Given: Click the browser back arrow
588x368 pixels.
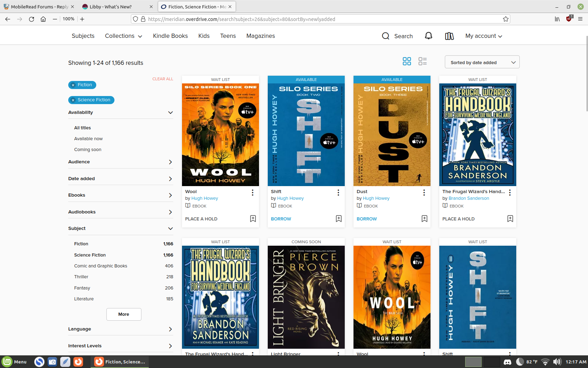Looking at the screenshot, I should 8,19.
